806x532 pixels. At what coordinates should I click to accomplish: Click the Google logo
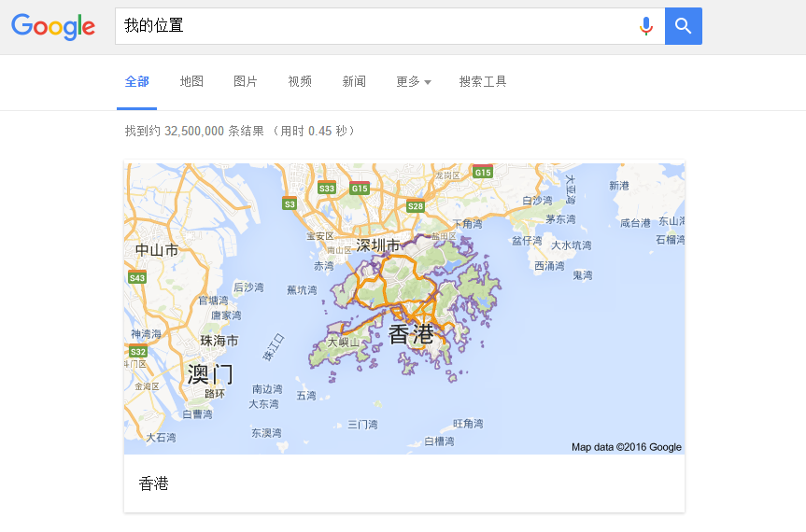(x=53, y=26)
